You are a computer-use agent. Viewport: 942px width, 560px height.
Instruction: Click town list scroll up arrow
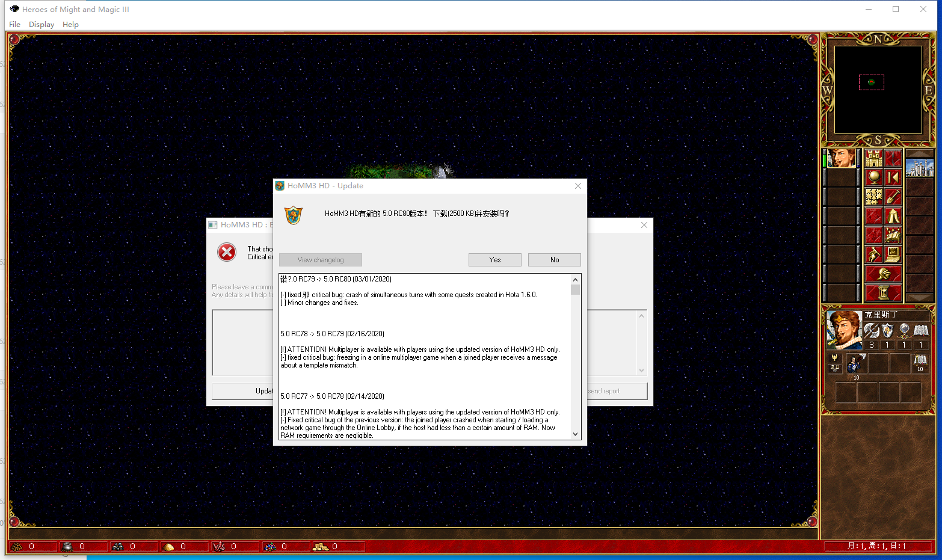pos(919,153)
